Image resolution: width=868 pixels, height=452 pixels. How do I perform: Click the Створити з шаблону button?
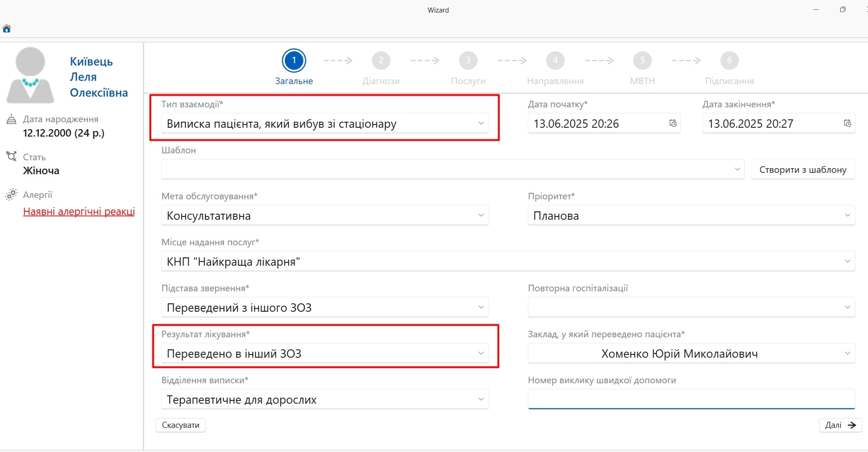pyautogui.click(x=803, y=170)
